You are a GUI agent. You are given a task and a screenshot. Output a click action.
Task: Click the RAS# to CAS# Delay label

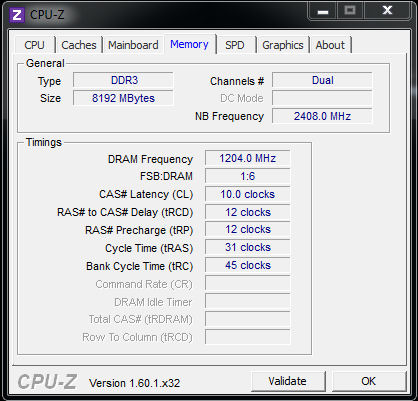coord(125,212)
